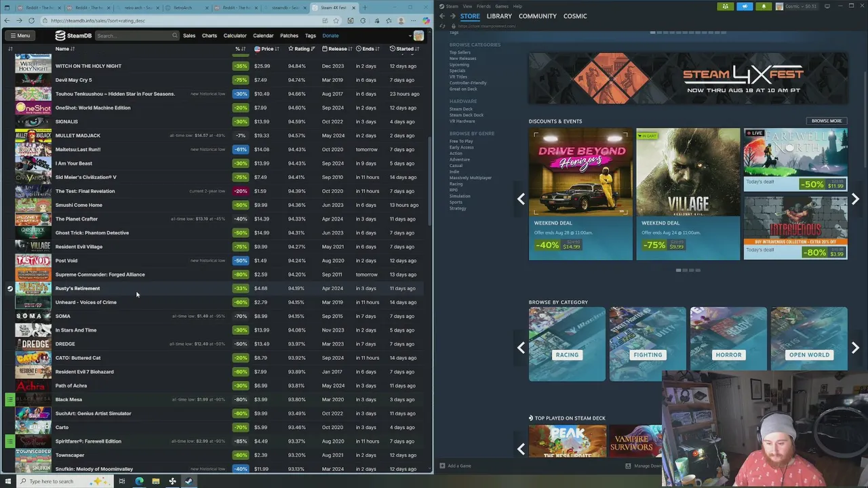The height and width of the screenshot is (488, 868).
Task: Open SteamDB Calculator page
Action: [235, 35]
